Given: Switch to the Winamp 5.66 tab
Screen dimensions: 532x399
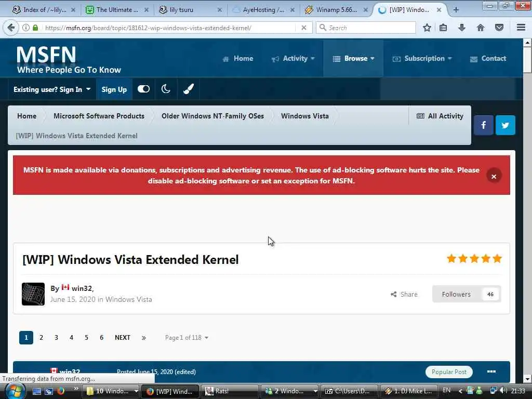Looking at the screenshot, I should point(336,10).
